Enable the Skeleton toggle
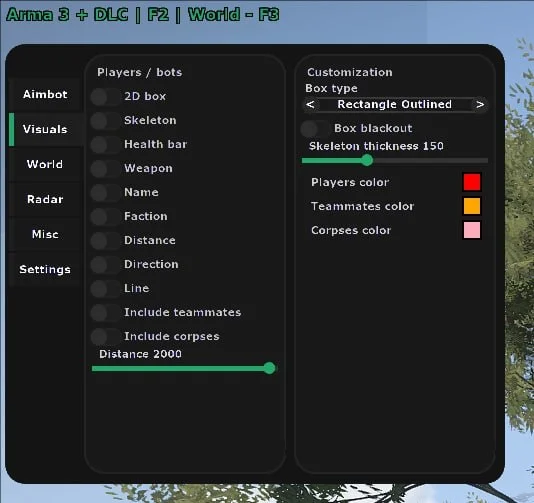Screen dimensions: 534x503 tap(105, 121)
